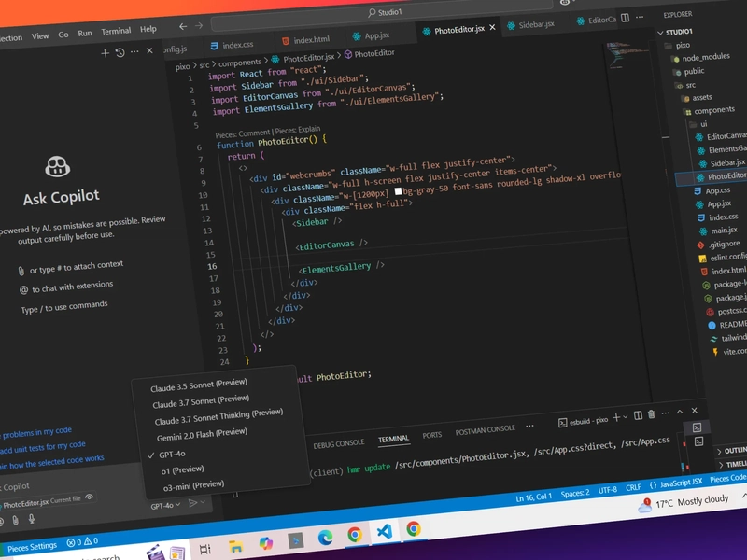Open the send button dropdown arrow
This screenshot has height=560, width=747.
coord(203,502)
